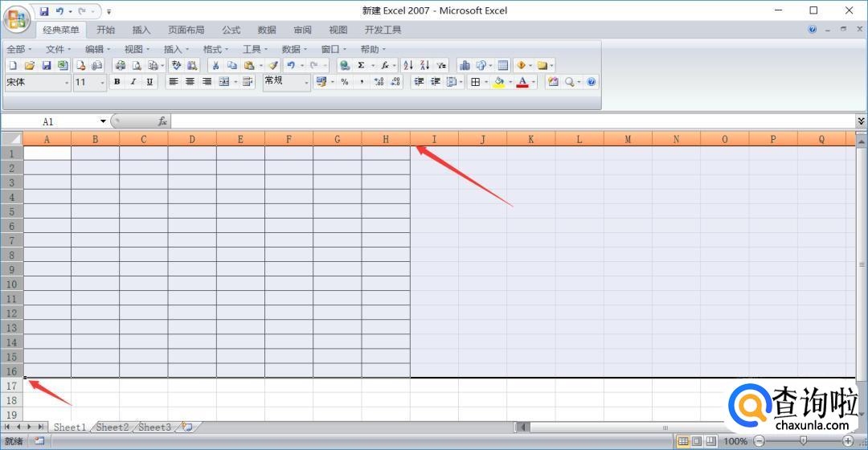Open the 宋体 font name dropdown
The width and height of the screenshot is (868, 450).
[x=67, y=83]
